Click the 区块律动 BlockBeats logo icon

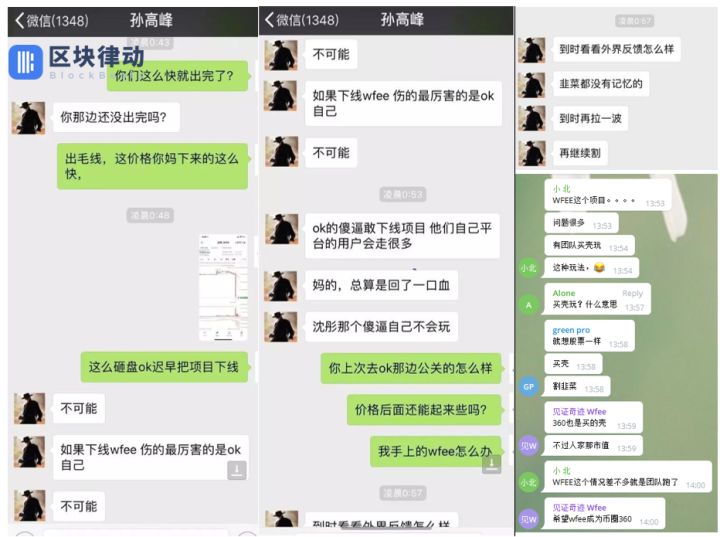(25, 62)
